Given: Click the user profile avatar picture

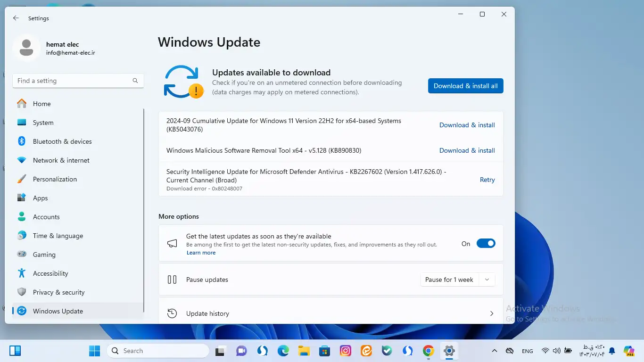Looking at the screenshot, I should [26, 48].
